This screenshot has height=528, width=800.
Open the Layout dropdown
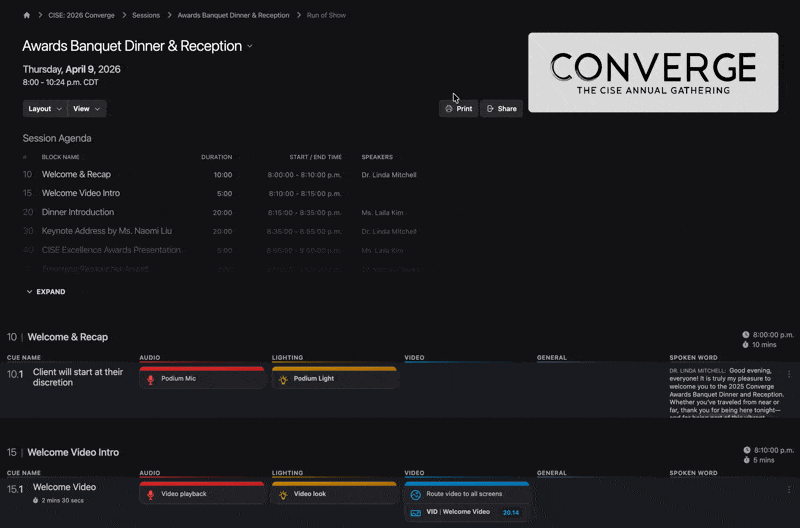45,108
